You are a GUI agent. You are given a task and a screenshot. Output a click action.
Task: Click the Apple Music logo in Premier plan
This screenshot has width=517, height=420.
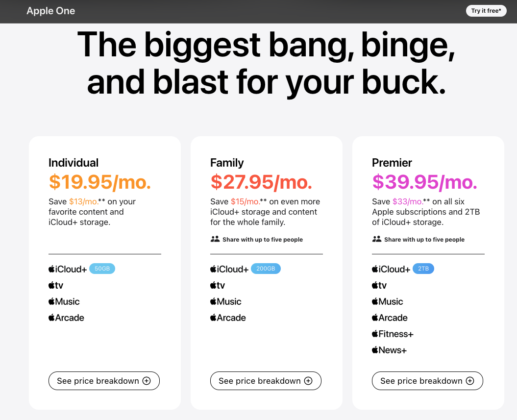388,301
